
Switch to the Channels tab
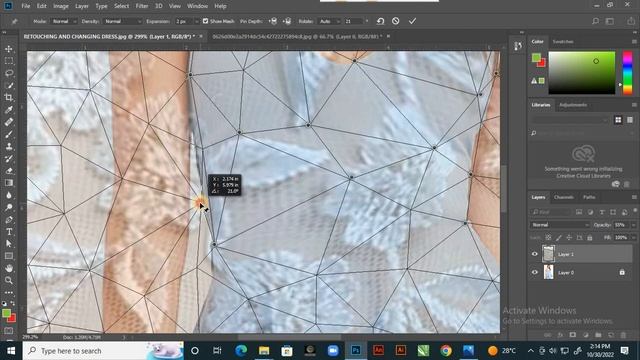[x=564, y=197]
